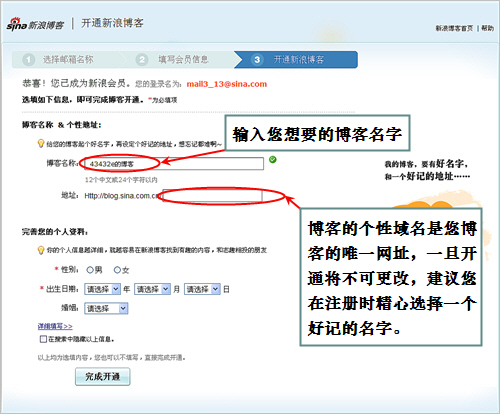Open the 详细填写>> link
This screenshot has width=500, height=414.
55,326
